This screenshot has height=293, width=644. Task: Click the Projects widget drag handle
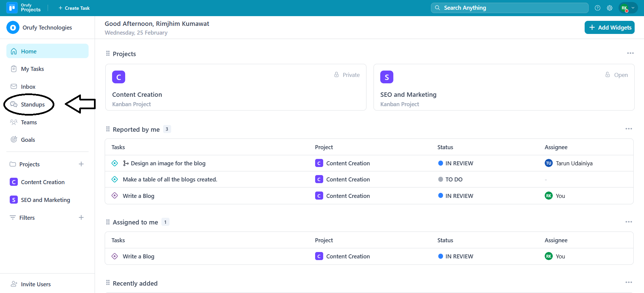[108, 54]
